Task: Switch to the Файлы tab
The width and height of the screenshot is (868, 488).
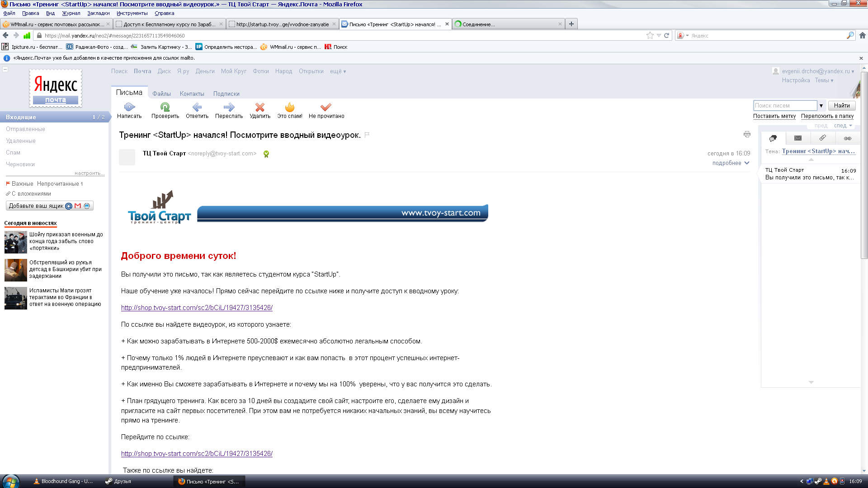Action: [x=161, y=94]
